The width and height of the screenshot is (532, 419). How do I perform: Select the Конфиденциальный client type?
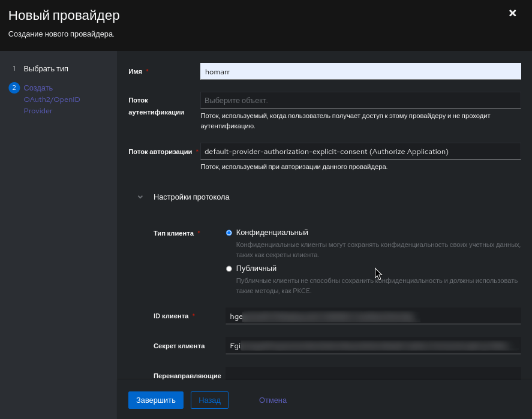click(x=229, y=233)
